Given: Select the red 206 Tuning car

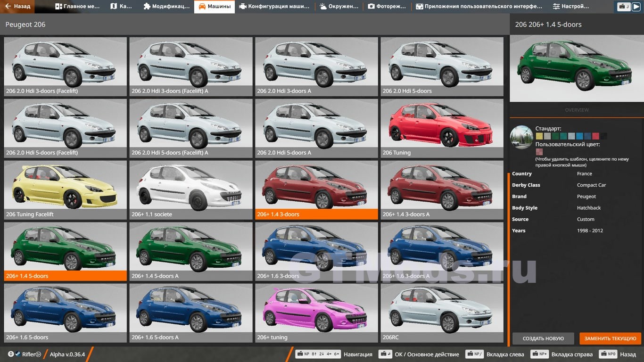Looking at the screenshot, I should (442, 128).
